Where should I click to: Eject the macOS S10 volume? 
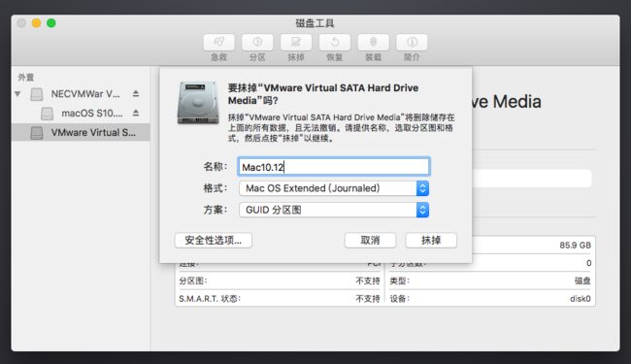click(136, 113)
